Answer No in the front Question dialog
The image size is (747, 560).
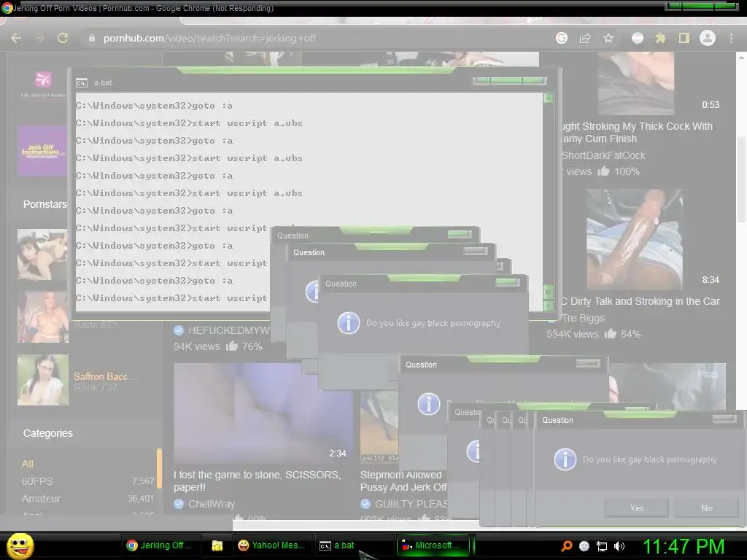(x=706, y=508)
